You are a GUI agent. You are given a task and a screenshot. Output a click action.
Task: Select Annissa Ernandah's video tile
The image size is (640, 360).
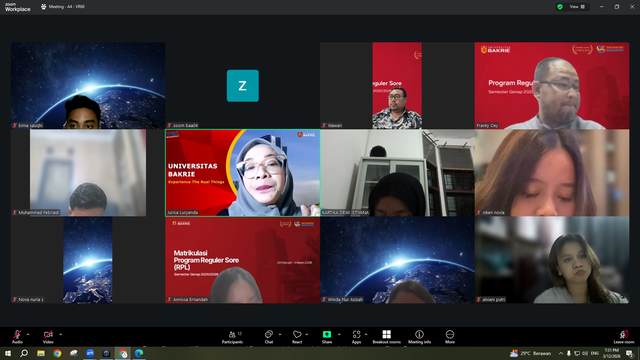(242, 260)
